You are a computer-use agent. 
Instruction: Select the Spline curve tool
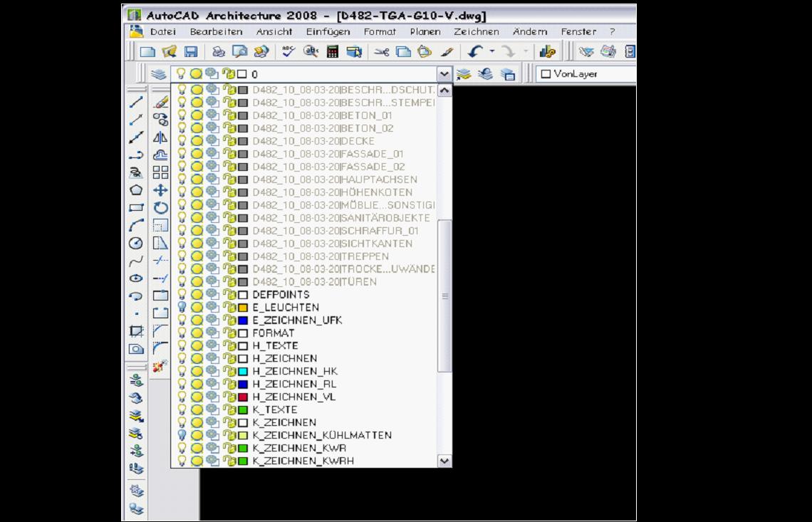click(136, 261)
